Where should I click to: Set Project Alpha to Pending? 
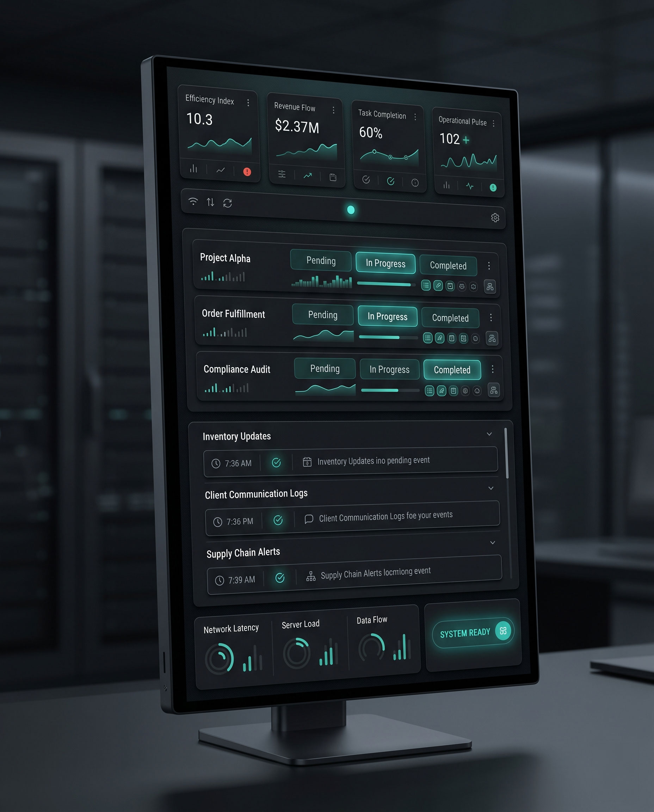tap(321, 260)
